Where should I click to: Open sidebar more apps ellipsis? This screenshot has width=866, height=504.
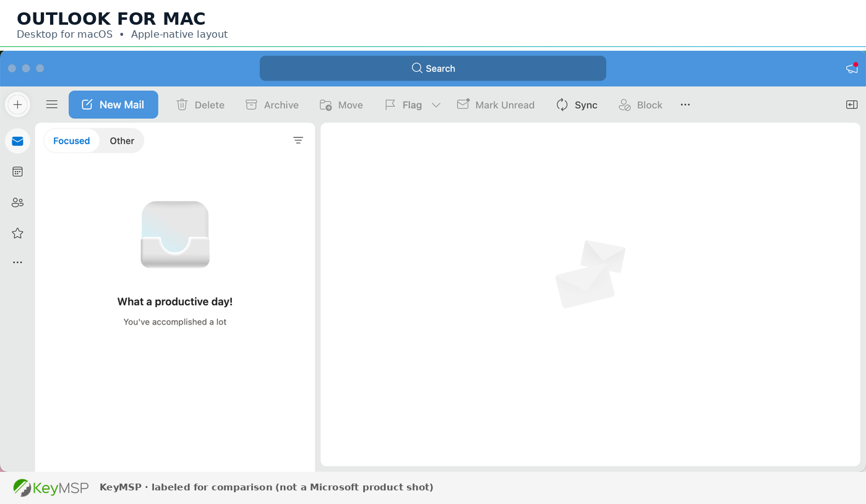click(17, 262)
